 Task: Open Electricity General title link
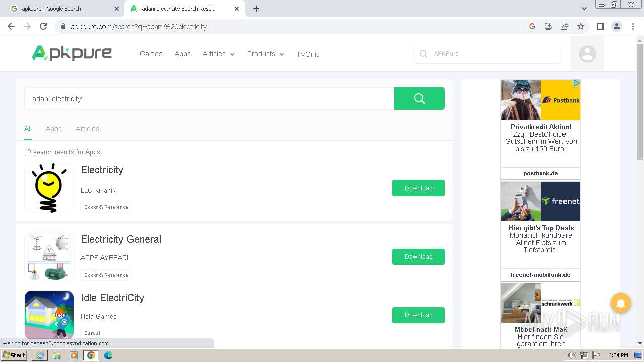[121, 239]
